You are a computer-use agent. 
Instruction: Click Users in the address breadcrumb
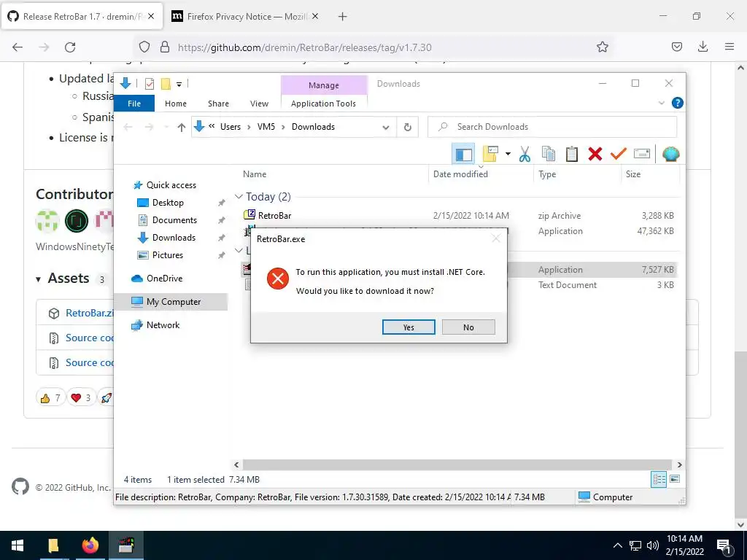pos(230,127)
